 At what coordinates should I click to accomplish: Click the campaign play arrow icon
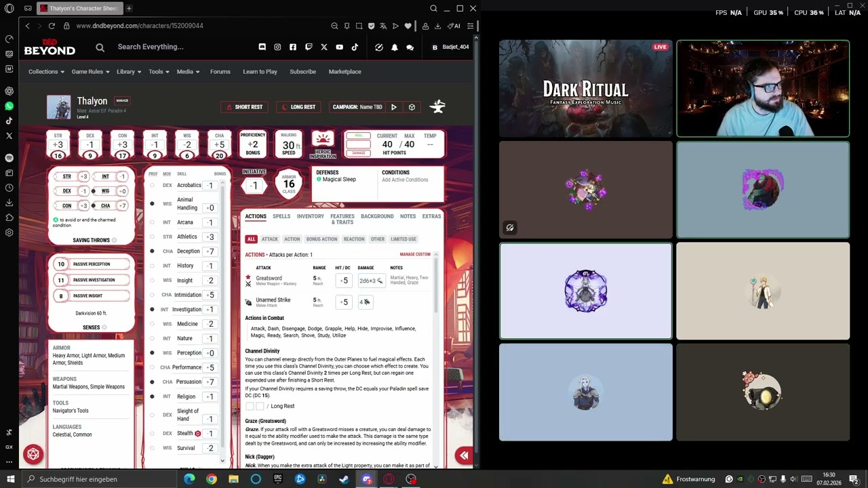point(393,107)
